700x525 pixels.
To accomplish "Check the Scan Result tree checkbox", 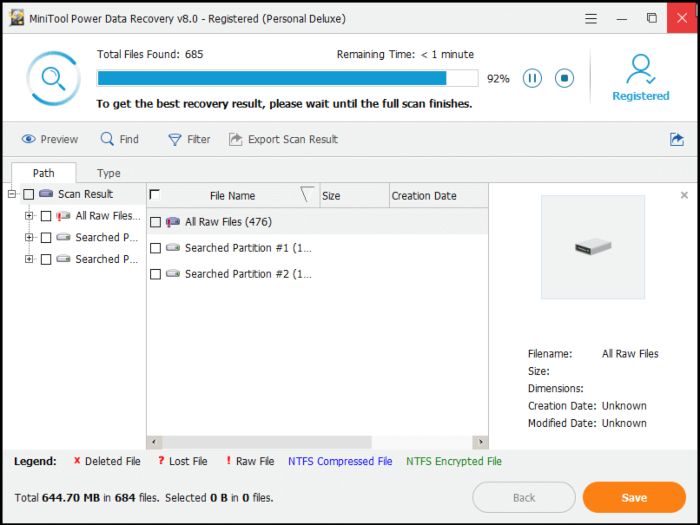I will (29, 194).
